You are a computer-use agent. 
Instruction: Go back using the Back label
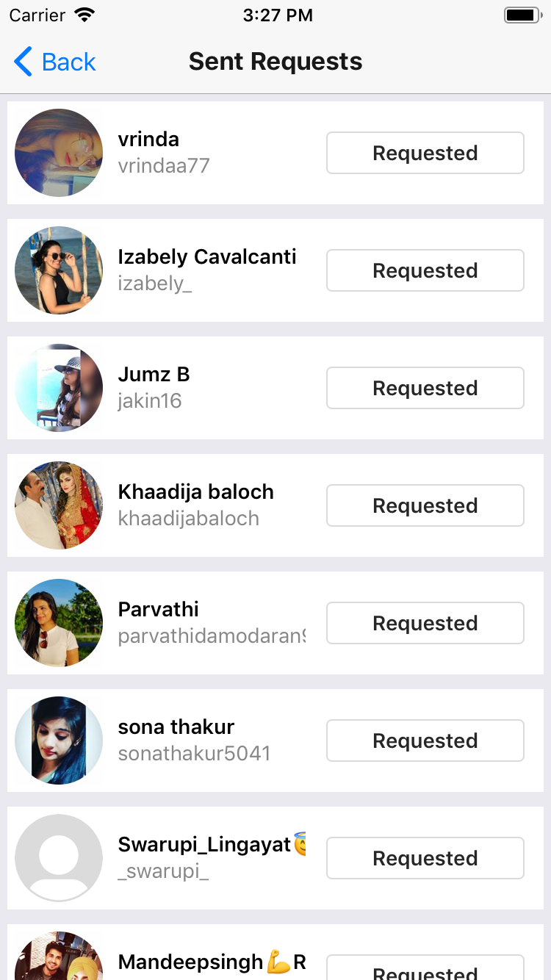click(69, 62)
